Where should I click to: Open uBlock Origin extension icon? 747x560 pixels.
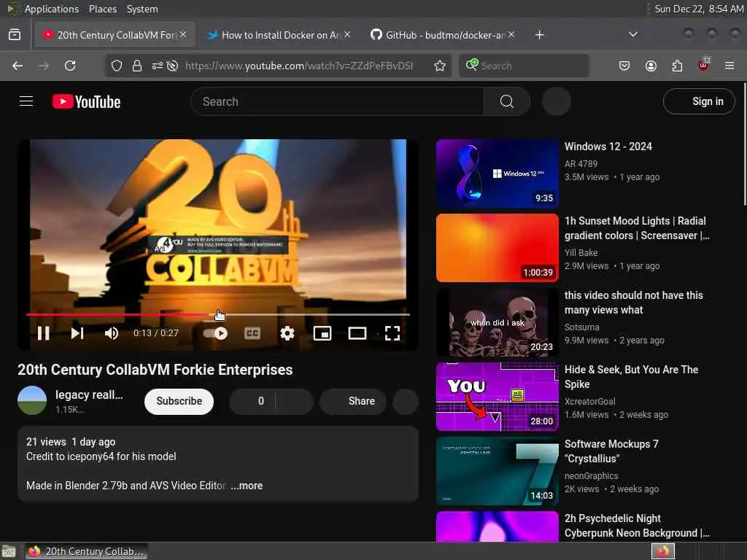(704, 65)
